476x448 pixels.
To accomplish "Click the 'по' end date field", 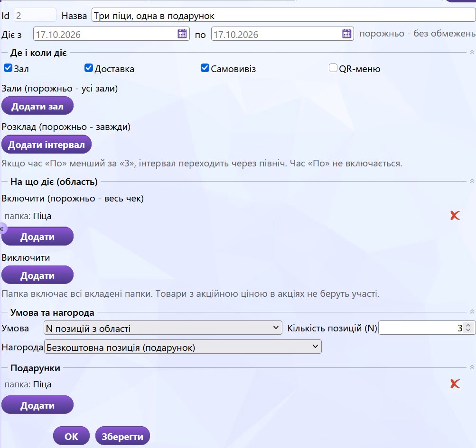I will pos(283,34).
